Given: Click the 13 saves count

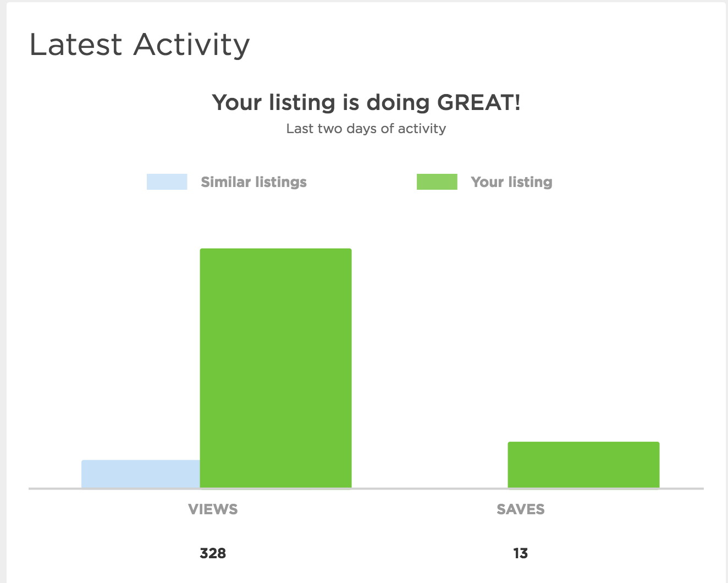Looking at the screenshot, I should tap(521, 553).
